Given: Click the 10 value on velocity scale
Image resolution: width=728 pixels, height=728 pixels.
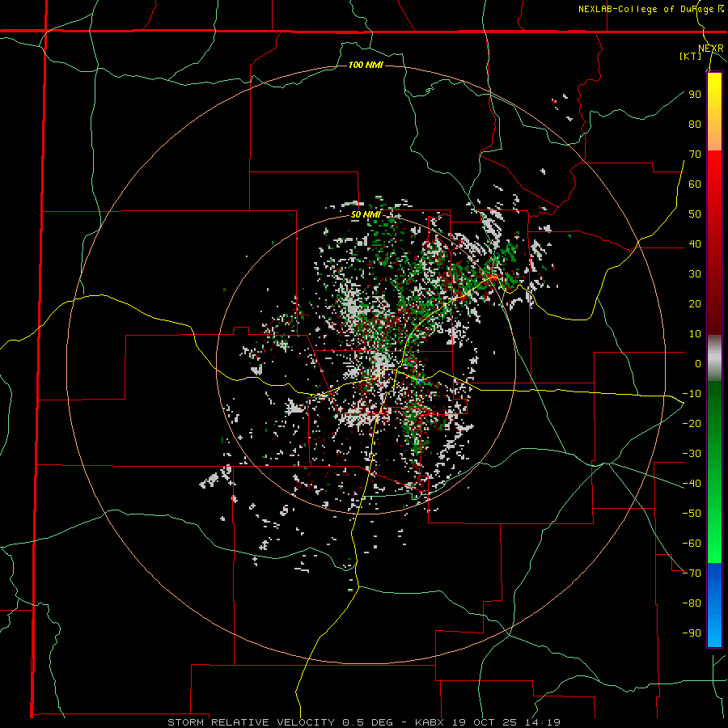Looking at the screenshot, I should coord(695,334).
